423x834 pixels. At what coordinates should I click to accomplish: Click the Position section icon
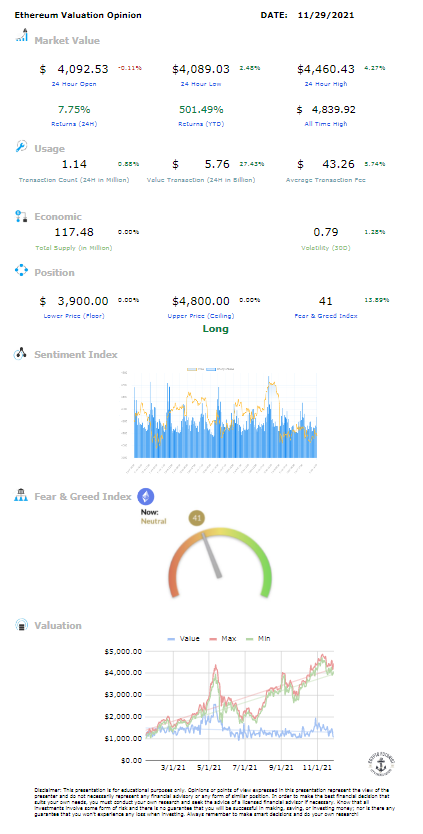21,271
